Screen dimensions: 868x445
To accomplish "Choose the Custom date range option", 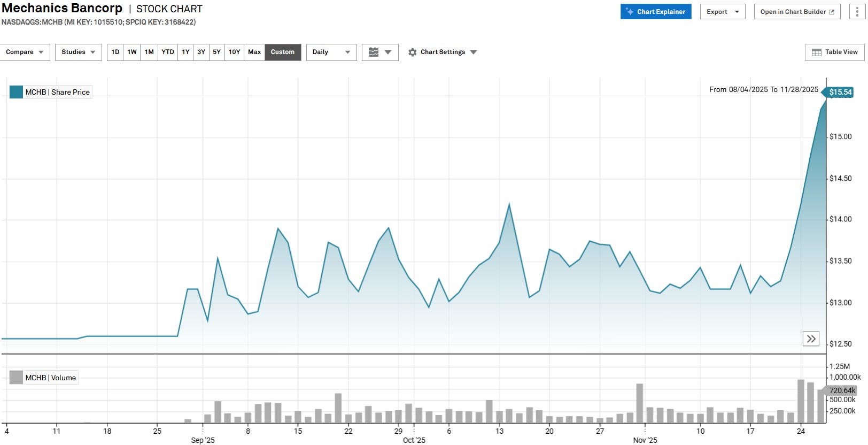I will tap(283, 52).
